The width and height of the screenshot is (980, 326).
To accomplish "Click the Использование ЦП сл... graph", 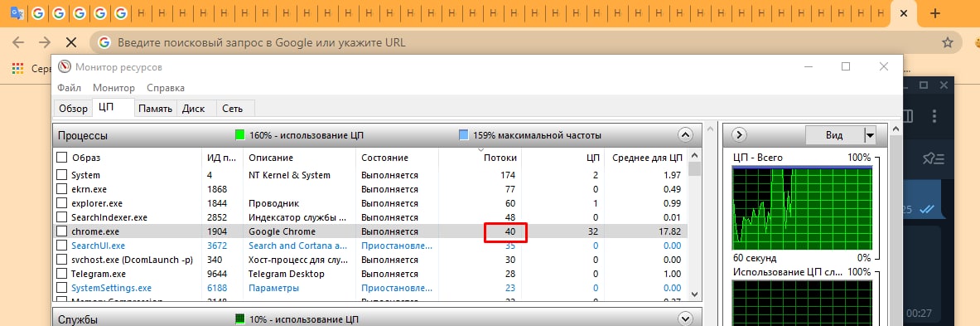I will point(802,303).
